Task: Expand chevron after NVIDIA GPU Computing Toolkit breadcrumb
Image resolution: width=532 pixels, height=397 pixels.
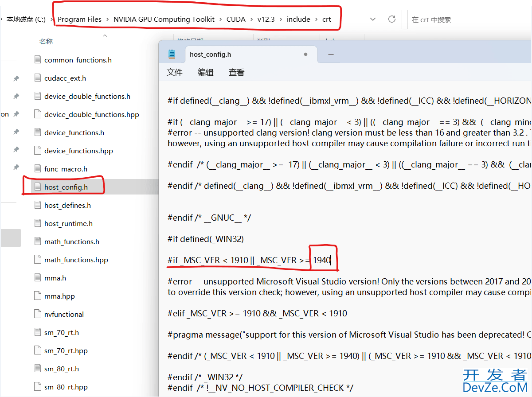Action: point(221,19)
